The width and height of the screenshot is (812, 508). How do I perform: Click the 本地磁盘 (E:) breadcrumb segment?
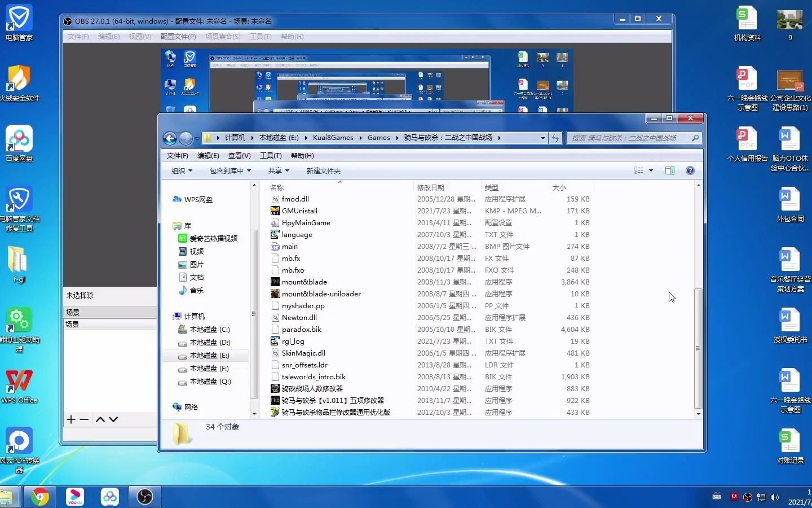[279, 138]
